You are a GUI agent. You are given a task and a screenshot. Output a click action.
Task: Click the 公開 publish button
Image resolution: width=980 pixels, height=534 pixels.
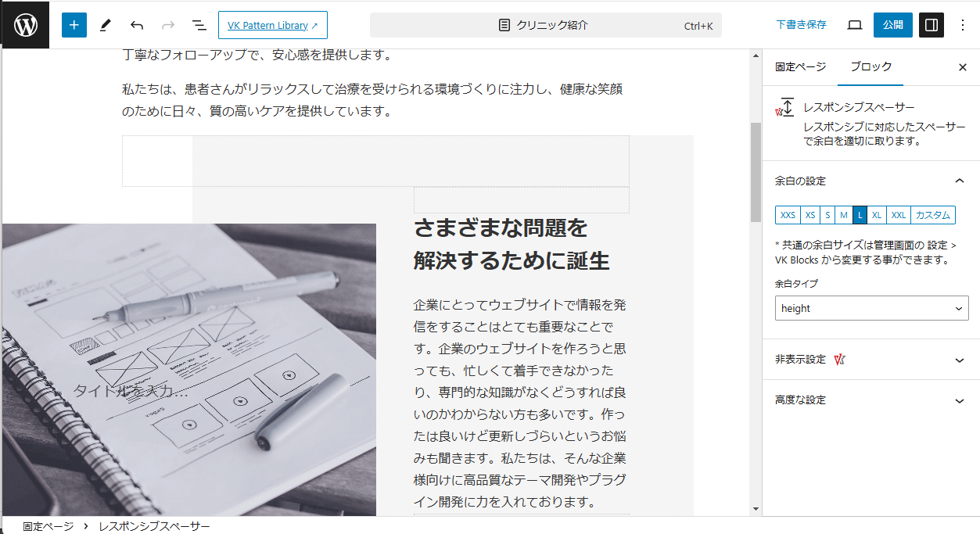[x=892, y=25]
